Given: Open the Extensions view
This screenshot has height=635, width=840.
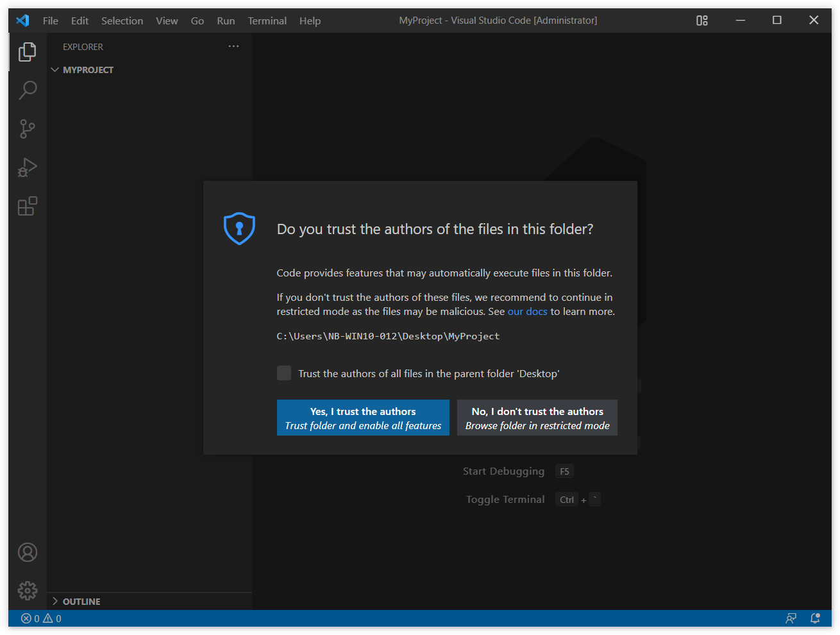Looking at the screenshot, I should tap(27, 206).
